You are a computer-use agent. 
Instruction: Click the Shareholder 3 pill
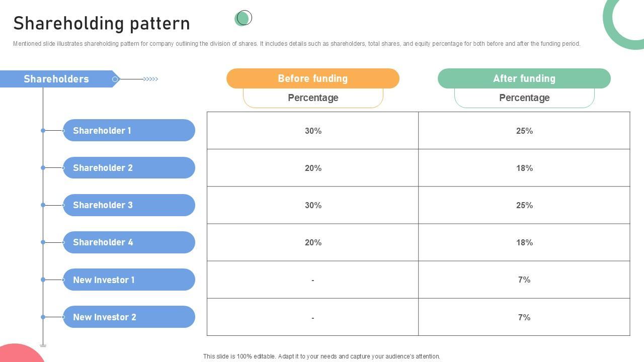129,205
